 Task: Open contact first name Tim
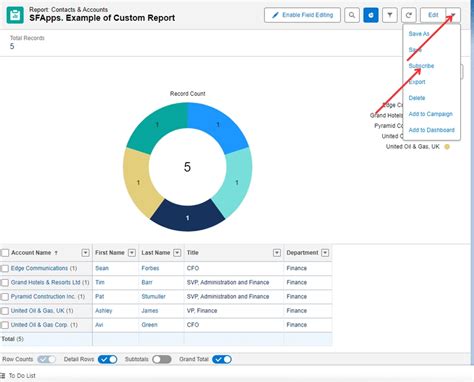tap(100, 282)
